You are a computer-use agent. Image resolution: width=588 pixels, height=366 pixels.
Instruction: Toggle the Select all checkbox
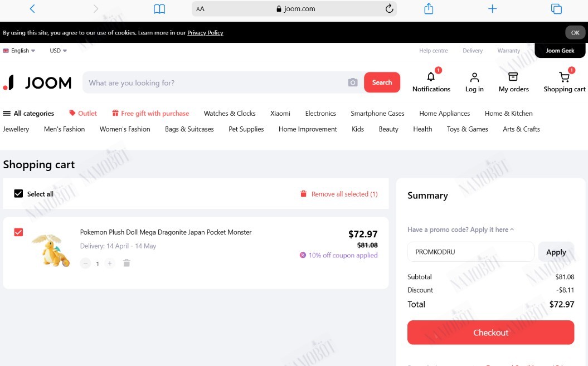18,193
